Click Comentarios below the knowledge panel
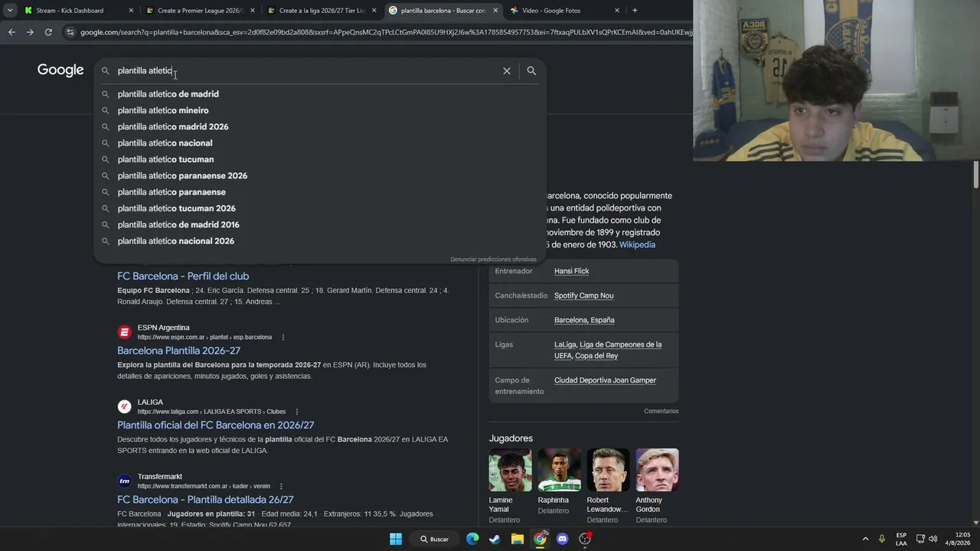This screenshot has width=980, height=551. (x=661, y=411)
